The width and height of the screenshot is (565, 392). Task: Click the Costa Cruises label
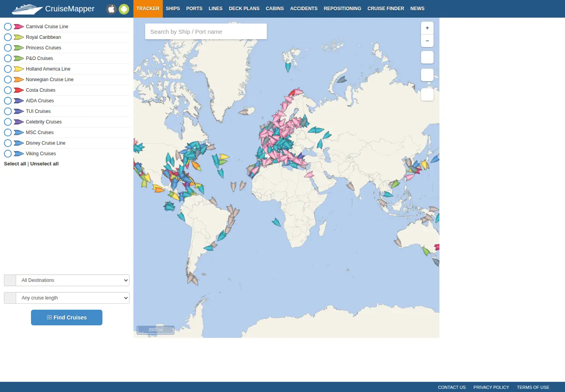[40, 90]
